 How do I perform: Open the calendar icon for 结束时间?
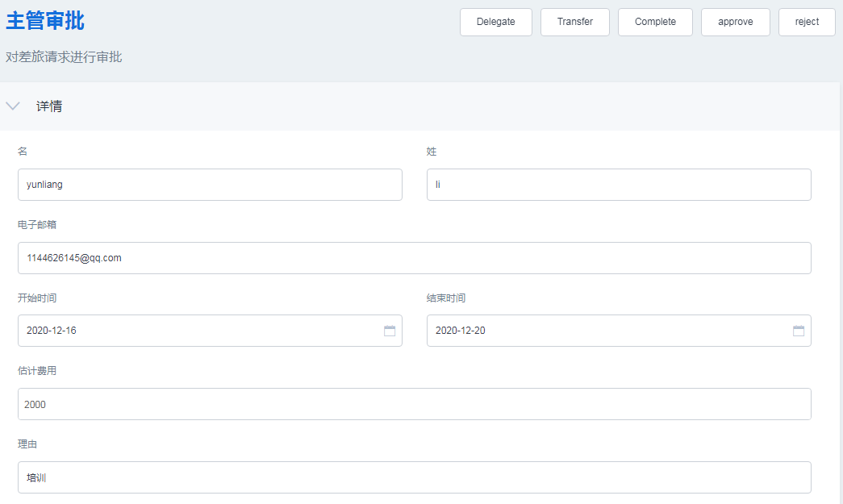tap(799, 331)
